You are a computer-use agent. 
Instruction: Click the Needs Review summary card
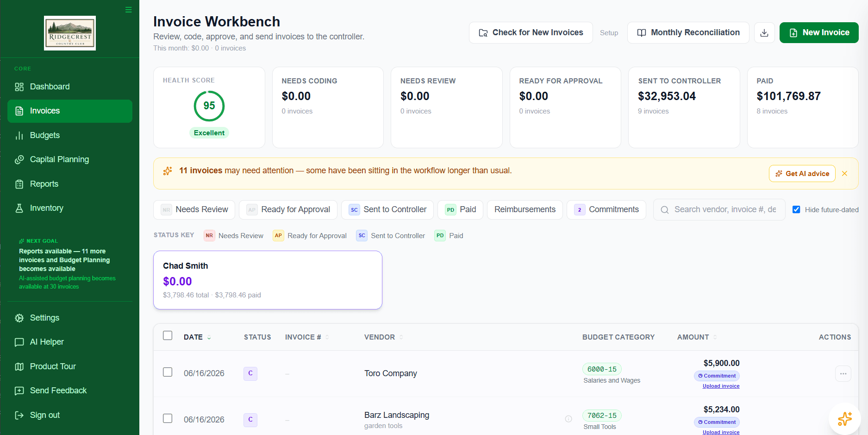[446, 107]
